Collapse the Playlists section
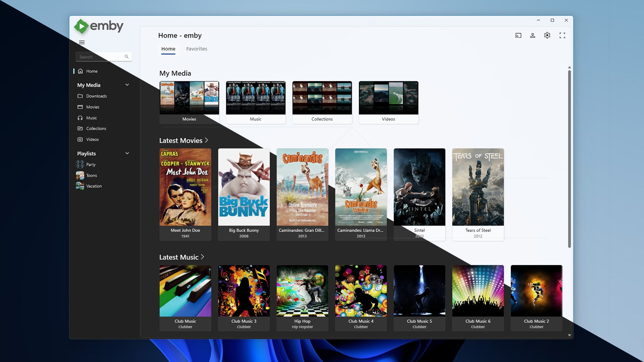 pyautogui.click(x=127, y=153)
